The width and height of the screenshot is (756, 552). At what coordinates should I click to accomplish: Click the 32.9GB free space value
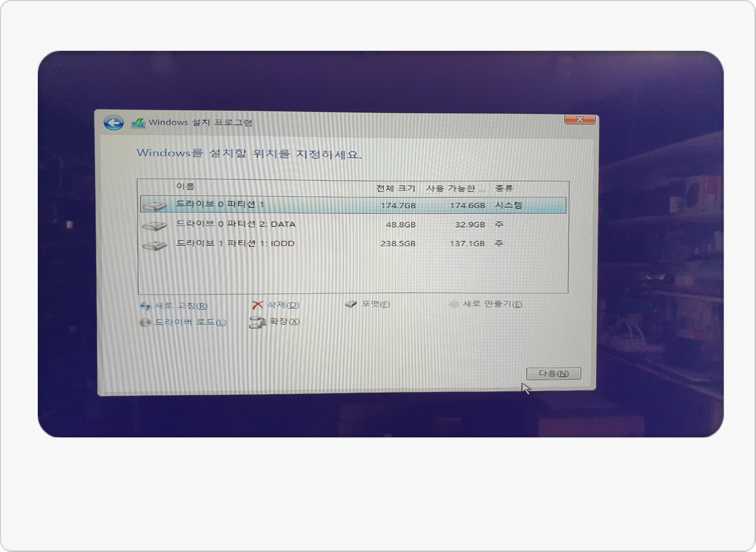tap(470, 225)
